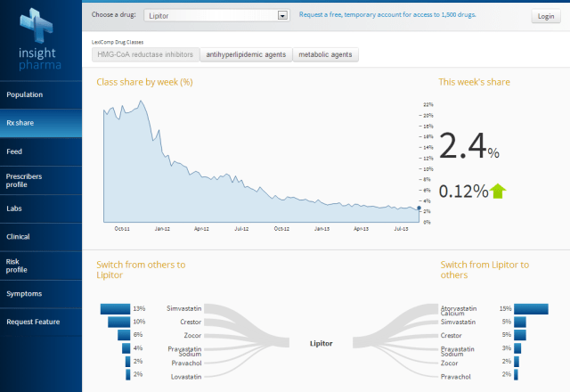Click Zocor in switch-to-Lipitor list
Viewport: 570px width, 392px height.
(x=192, y=335)
